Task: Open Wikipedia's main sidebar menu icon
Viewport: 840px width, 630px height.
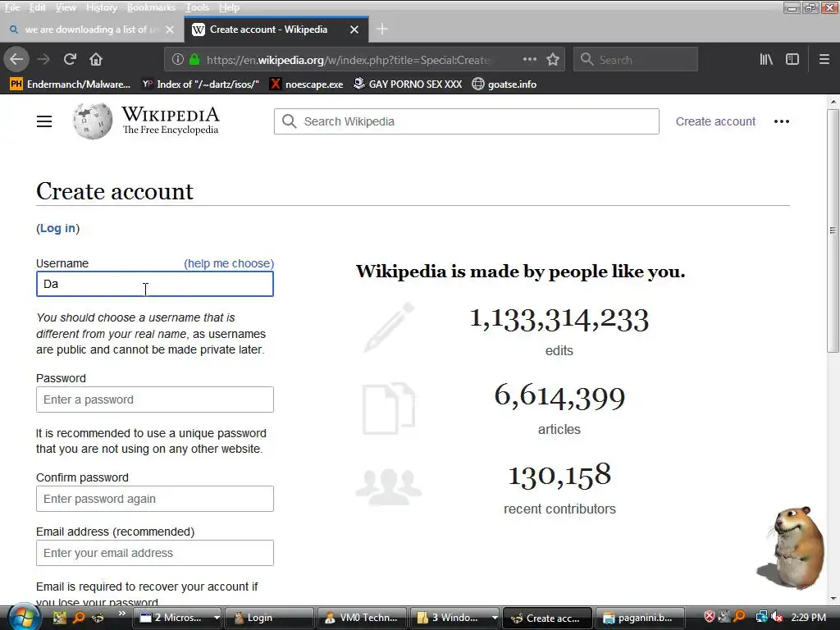Action: point(44,121)
